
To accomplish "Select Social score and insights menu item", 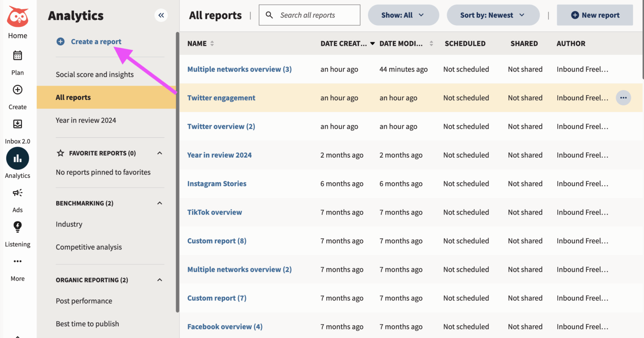I will (x=95, y=75).
